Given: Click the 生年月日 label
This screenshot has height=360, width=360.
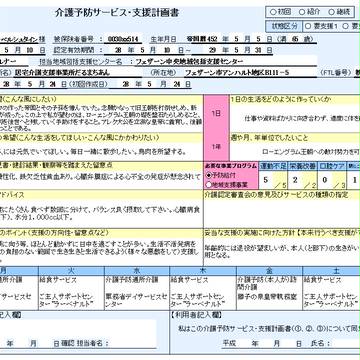Looking at the screenshot, I should point(164,39).
